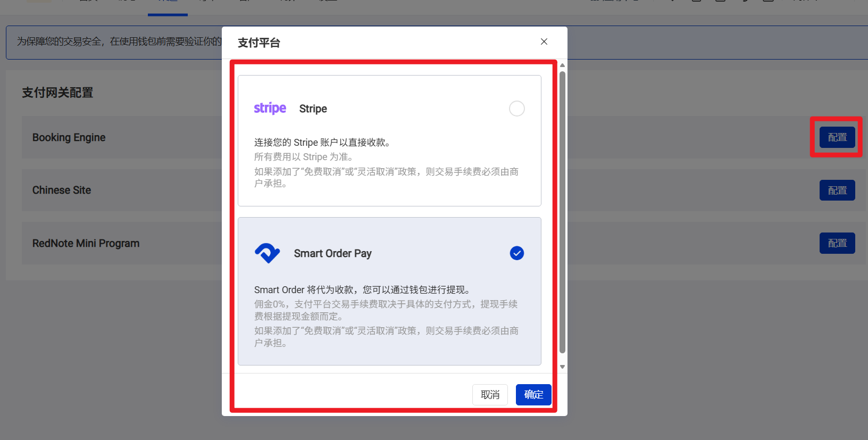Open 配置 for RedNote Mini Program

pyautogui.click(x=837, y=243)
